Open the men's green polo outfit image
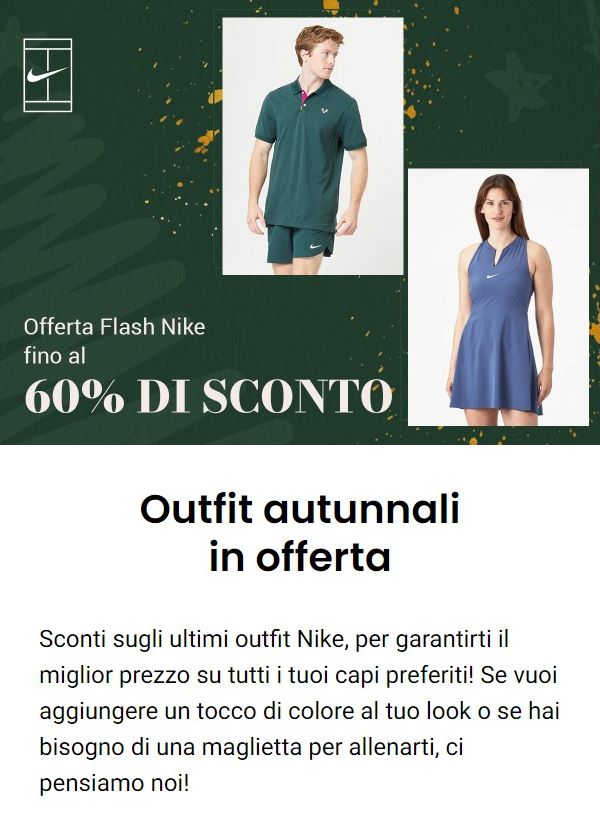Screen dimensions: 600x813 [x=313, y=146]
